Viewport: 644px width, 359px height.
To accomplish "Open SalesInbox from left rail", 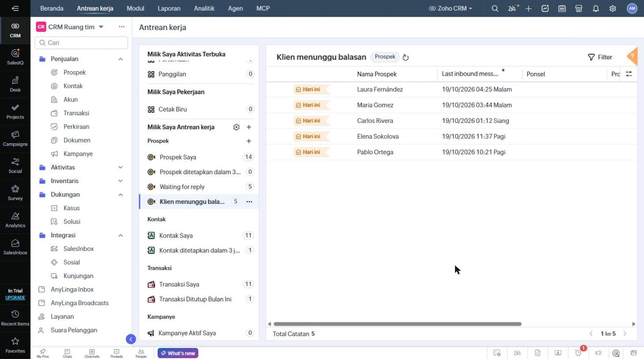I will (x=15, y=247).
